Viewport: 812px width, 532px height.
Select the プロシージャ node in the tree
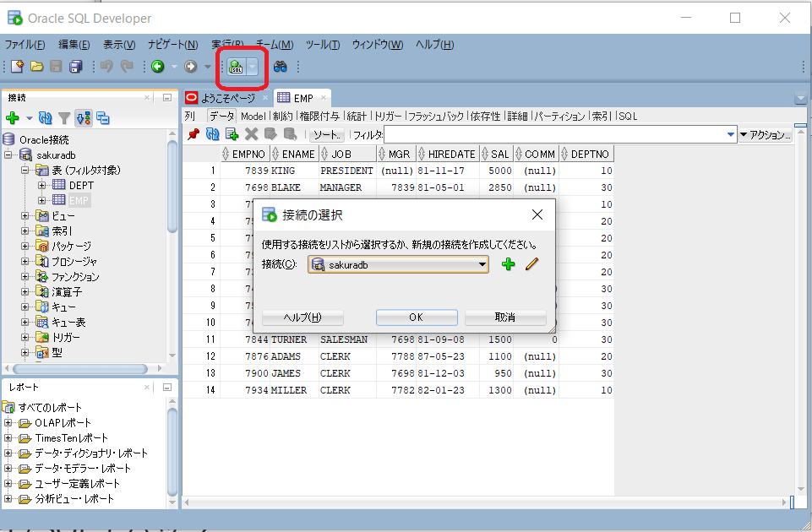[x=74, y=261]
